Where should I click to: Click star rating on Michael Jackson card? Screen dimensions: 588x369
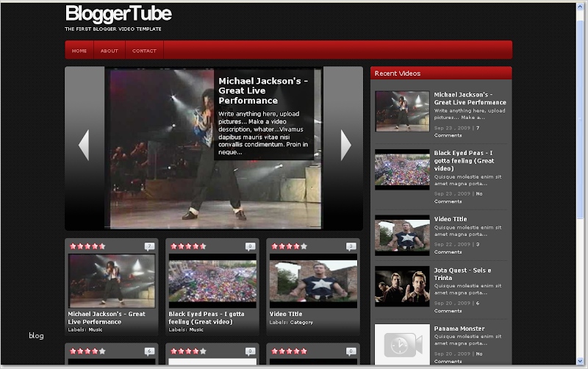[87, 246]
